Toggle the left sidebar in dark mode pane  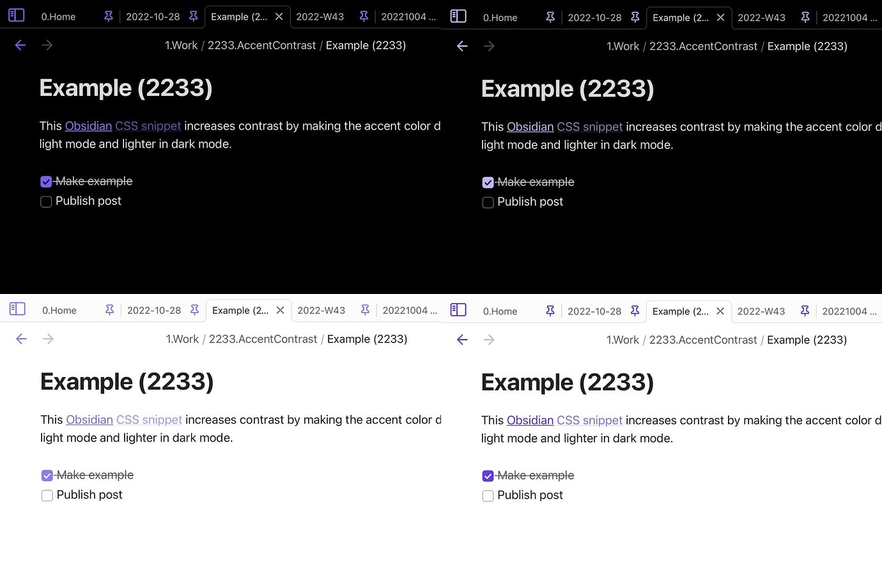[x=16, y=15]
